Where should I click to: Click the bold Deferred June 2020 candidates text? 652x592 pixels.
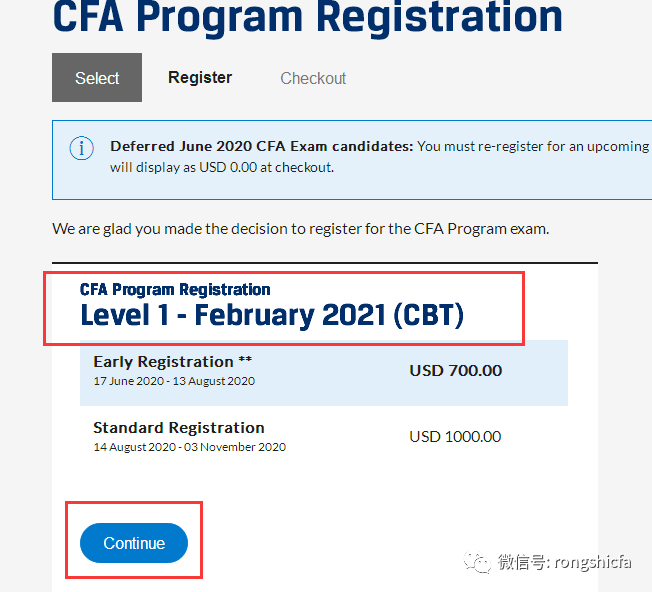pos(261,146)
